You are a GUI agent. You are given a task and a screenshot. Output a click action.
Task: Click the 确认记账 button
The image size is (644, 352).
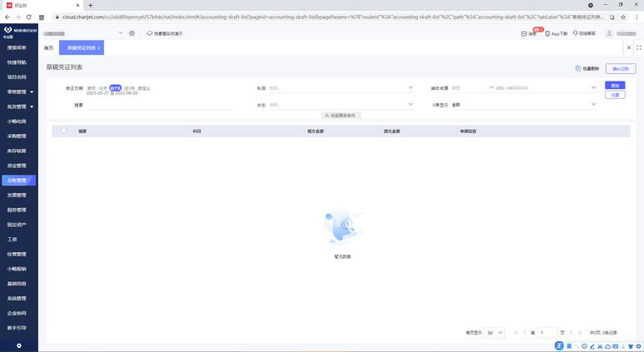621,68
